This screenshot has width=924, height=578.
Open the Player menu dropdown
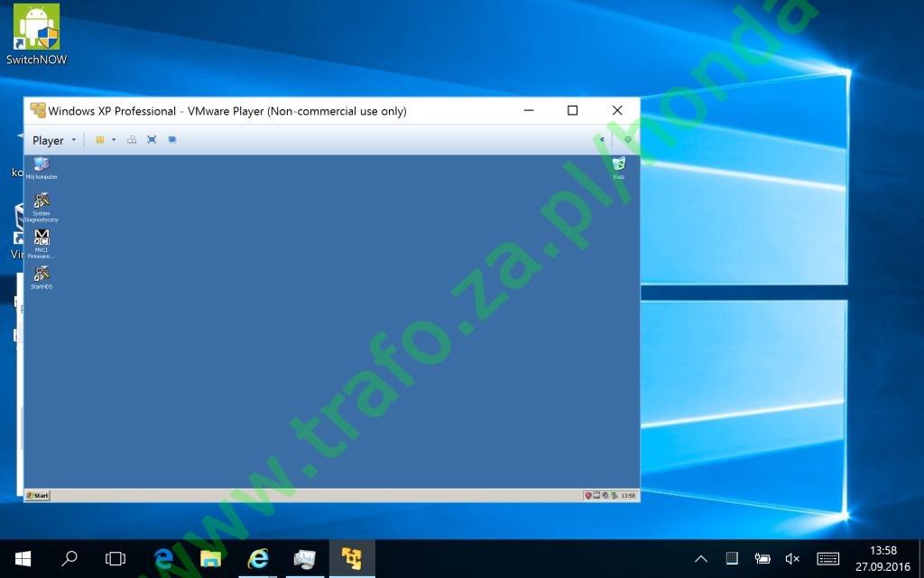pos(54,140)
